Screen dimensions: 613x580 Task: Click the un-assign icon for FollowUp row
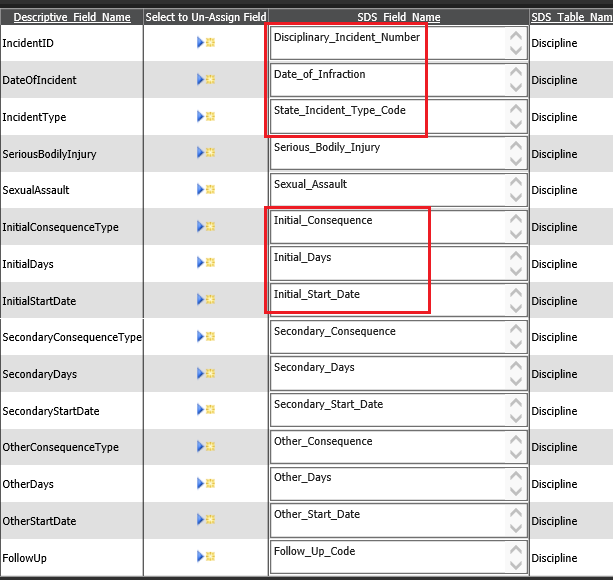pyautogui.click(x=206, y=557)
